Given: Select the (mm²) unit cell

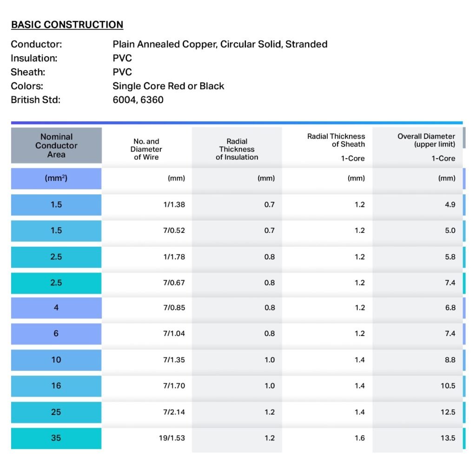Looking at the screenshot, I should (x=56, y=178).
